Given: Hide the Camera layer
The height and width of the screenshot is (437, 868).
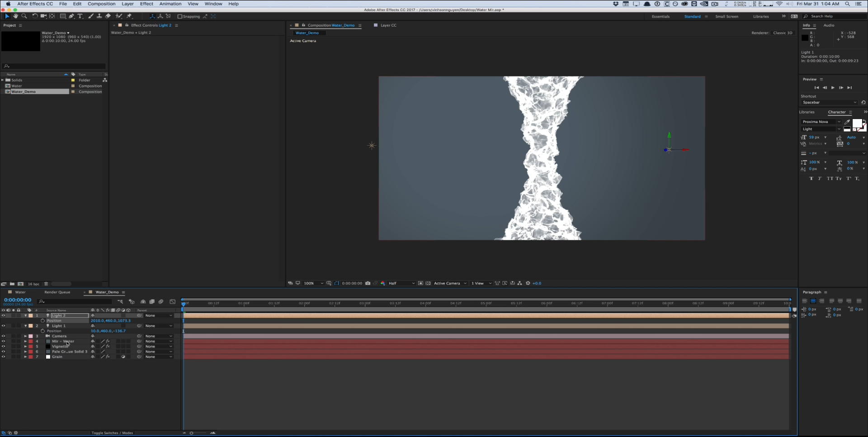Looking at the screenshot, I should pos(3,336).
